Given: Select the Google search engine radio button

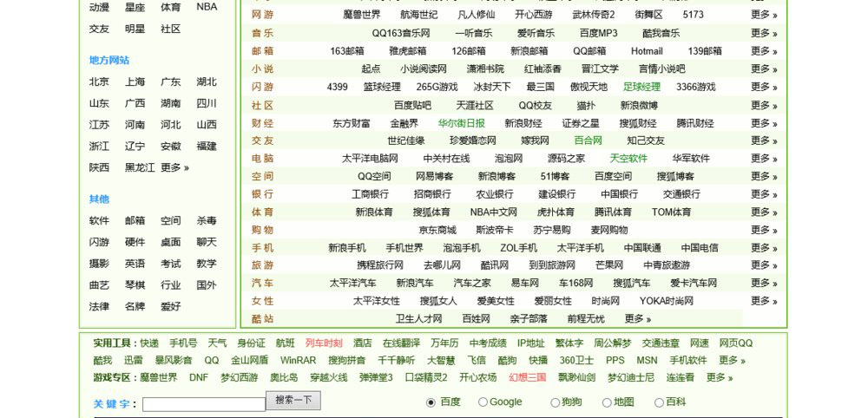Looking at the screenshot, I should pyautogui.click(x=483, y=402).
